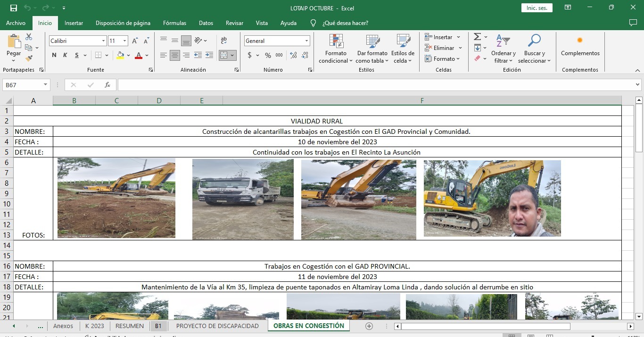Select the Format Painter brush icon

pyautogui.click(x=29, y=58)
